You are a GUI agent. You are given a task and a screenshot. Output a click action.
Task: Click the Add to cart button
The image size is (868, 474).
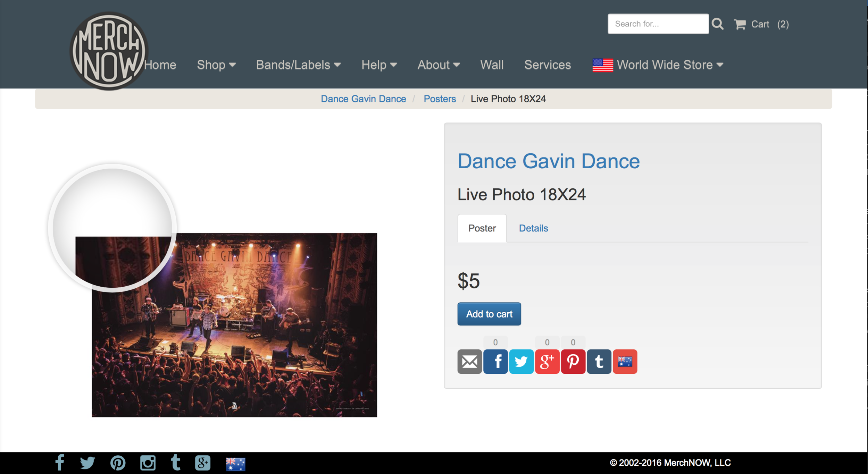coord(489,314)
